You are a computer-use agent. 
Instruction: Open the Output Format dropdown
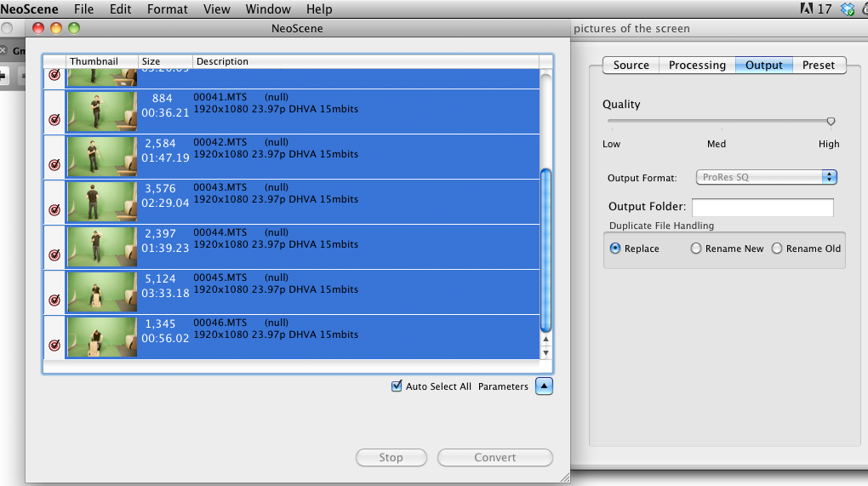point(766,177)
